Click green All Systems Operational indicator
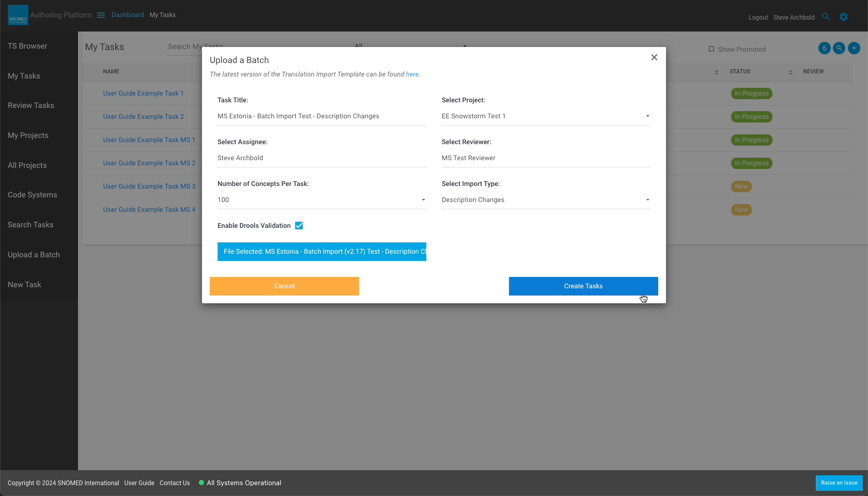 pyautogui.click(x=202, y=483)
